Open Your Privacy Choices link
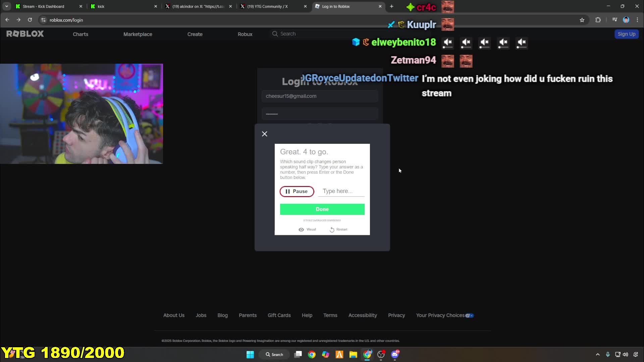The height and width of the screenshot is (362, 644). pos(445,315)
